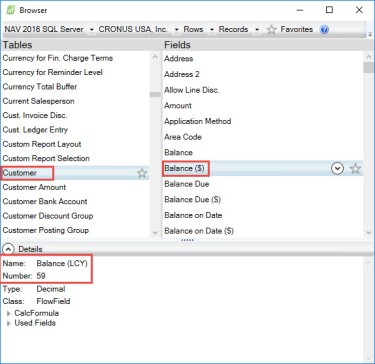Open the help question mark icon

click(324, 30)
